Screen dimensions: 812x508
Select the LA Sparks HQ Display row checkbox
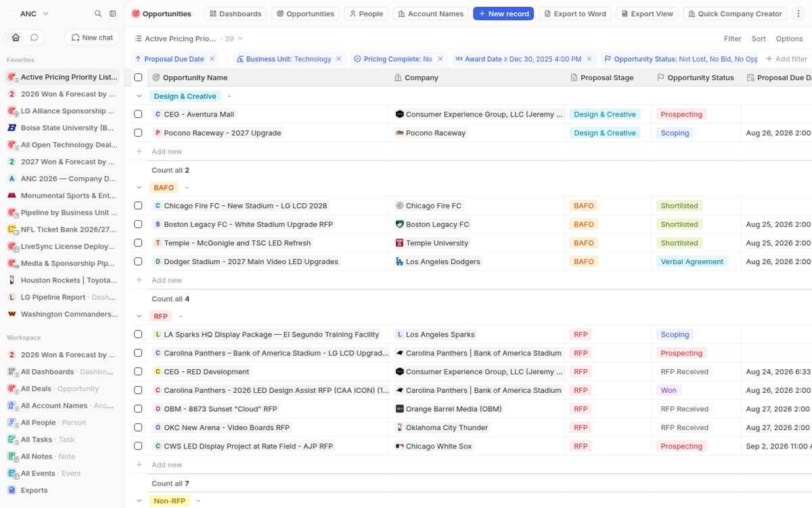click(138, 335)
